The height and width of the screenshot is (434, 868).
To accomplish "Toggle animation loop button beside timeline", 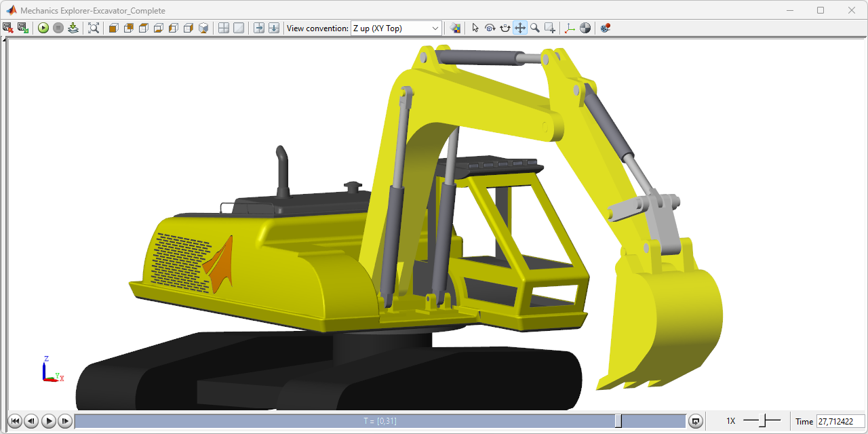I will pos(695,421).
